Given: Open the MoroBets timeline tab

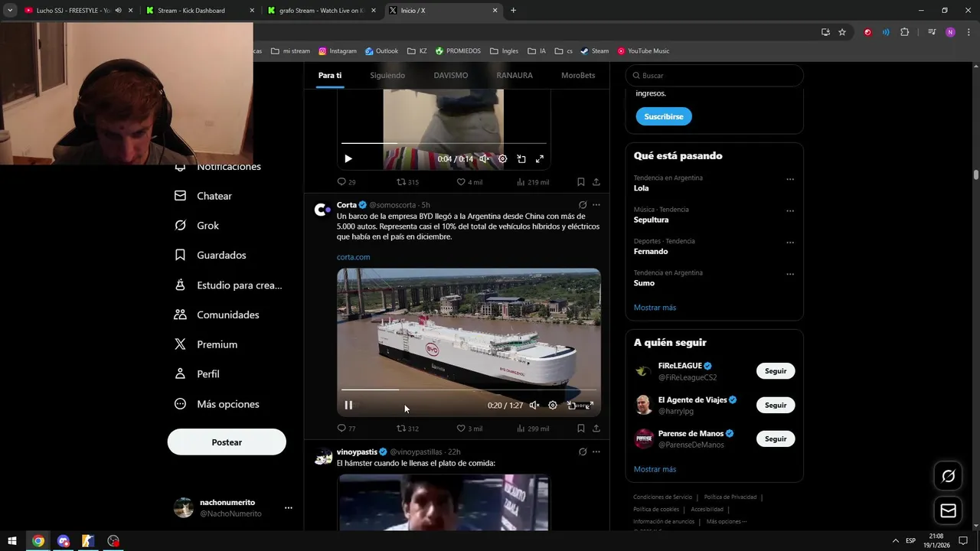Looking at the screenshot, I should (x=578, y=75).
